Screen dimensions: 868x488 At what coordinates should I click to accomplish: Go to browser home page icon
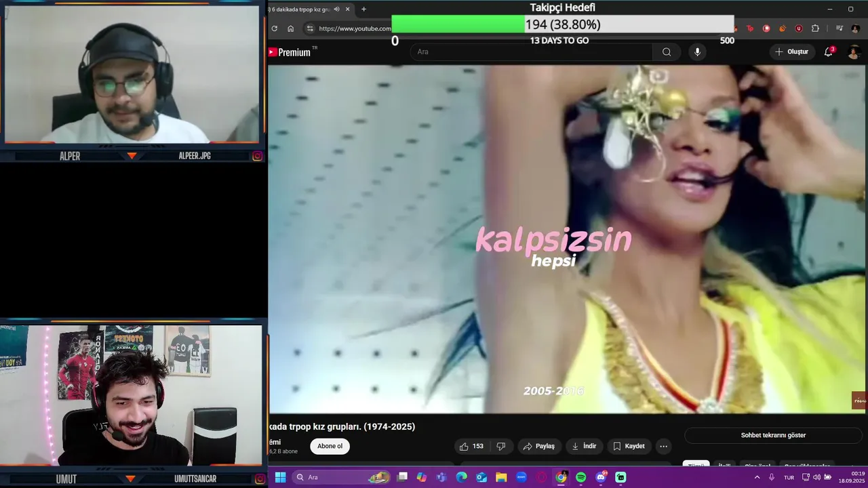[x=291, y=28]
